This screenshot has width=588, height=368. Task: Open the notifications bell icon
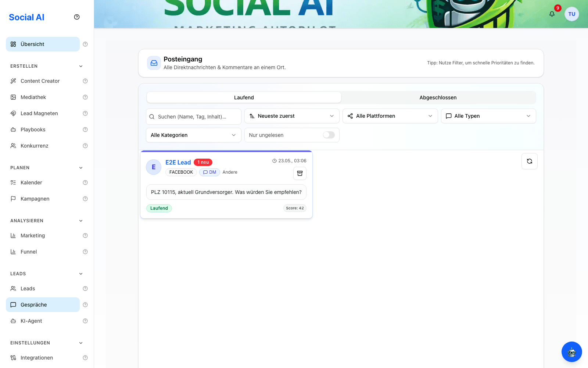tap(552, 14)
